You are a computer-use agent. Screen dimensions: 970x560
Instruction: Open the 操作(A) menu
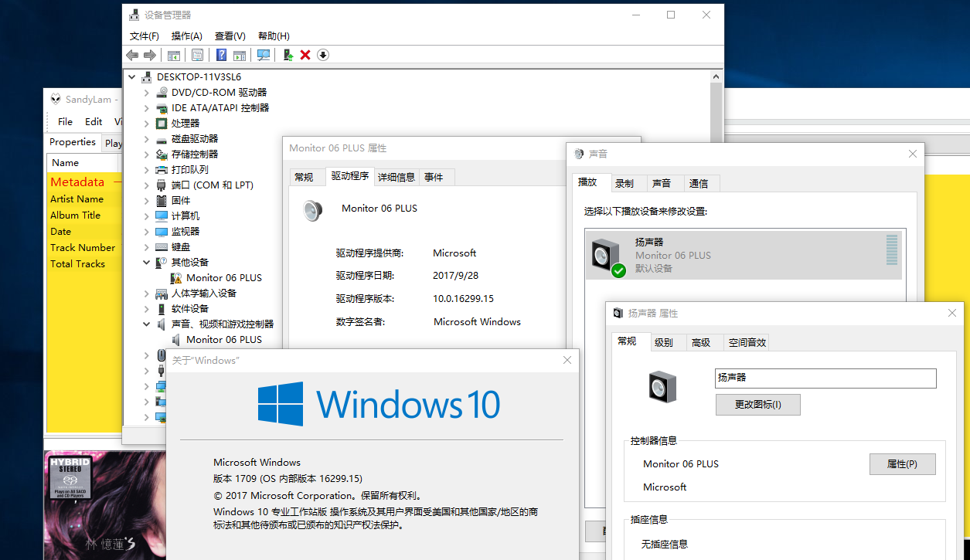click(x=186, y=36)
